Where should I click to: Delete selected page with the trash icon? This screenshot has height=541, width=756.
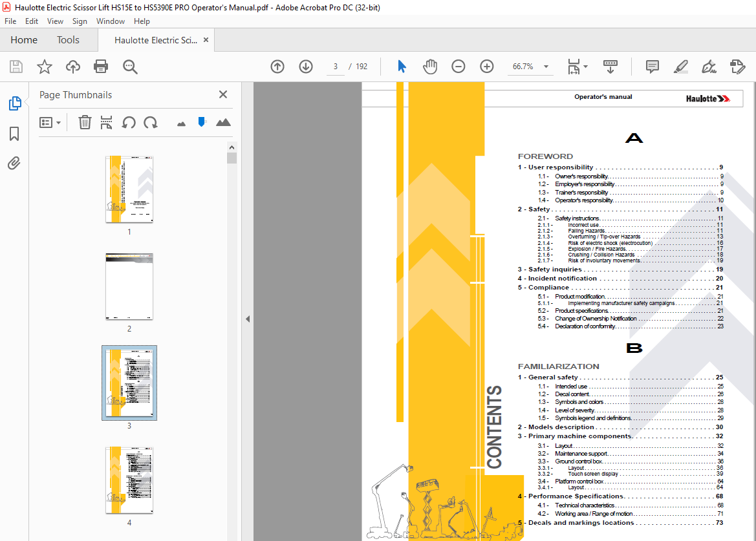[x=85, y=122]
